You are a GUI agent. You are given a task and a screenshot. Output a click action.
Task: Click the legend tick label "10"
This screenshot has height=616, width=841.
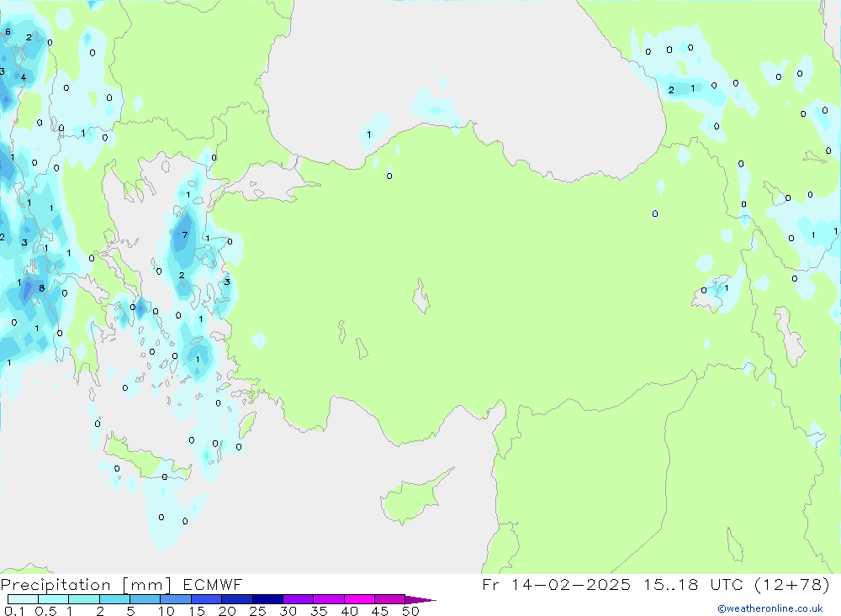[167, 611]
